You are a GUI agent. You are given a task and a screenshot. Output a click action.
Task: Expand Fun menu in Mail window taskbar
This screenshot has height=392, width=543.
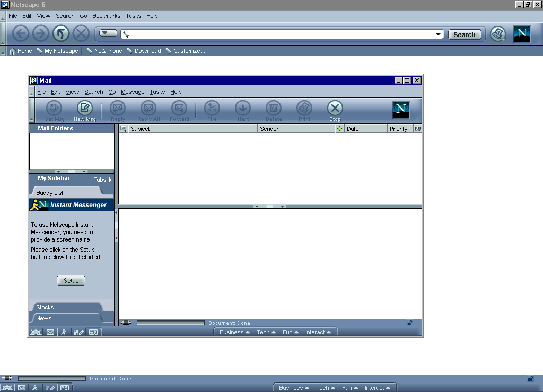coord(290,332)
